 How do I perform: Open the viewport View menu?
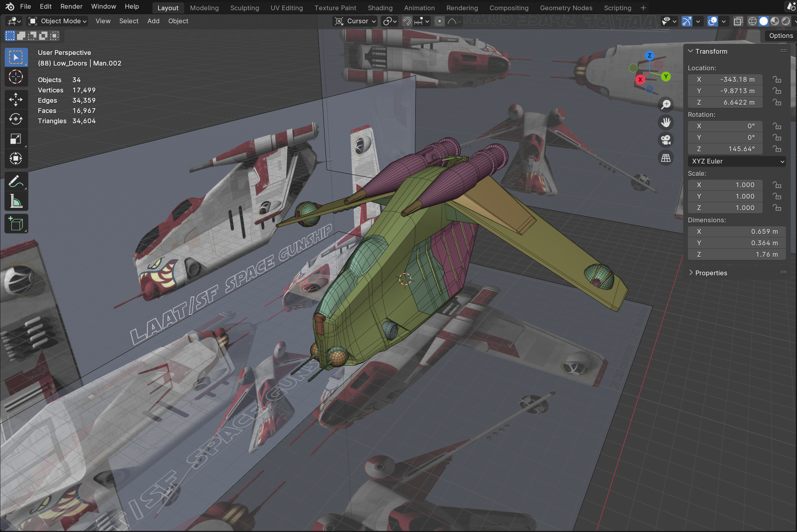(103, 21)
